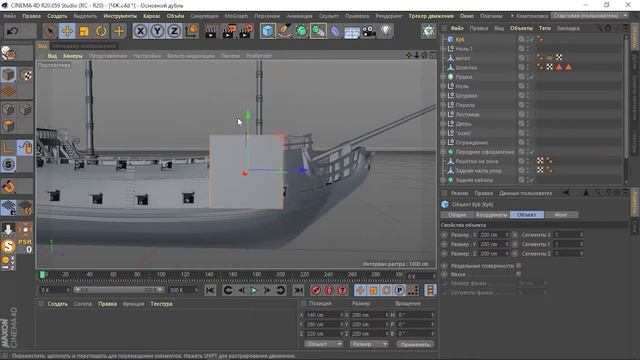Add a Light object from toolbar
640x360 pixels.
386,31
